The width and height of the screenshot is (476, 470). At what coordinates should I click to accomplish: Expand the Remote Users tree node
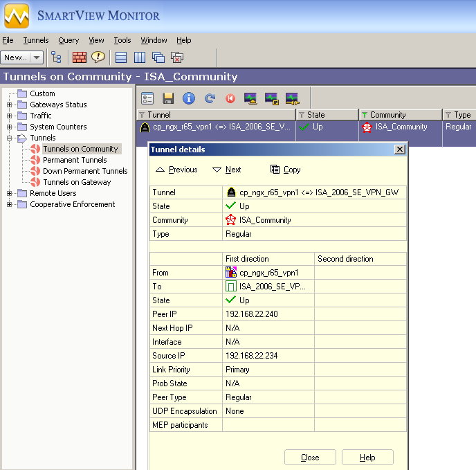coord(10,193)
